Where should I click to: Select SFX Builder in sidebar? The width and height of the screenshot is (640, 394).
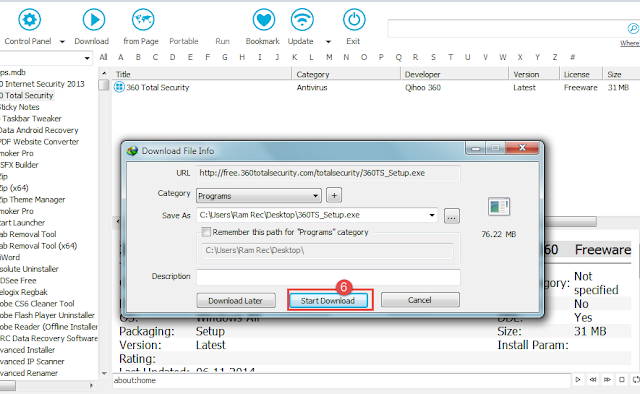[19, 165]
